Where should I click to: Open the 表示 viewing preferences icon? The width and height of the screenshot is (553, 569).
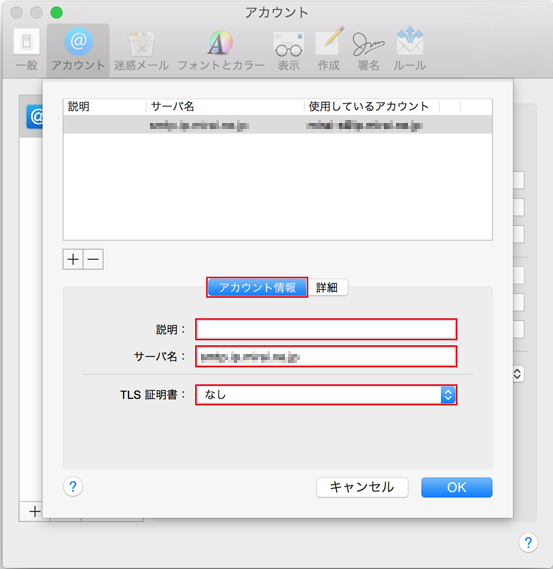point(288,50)
